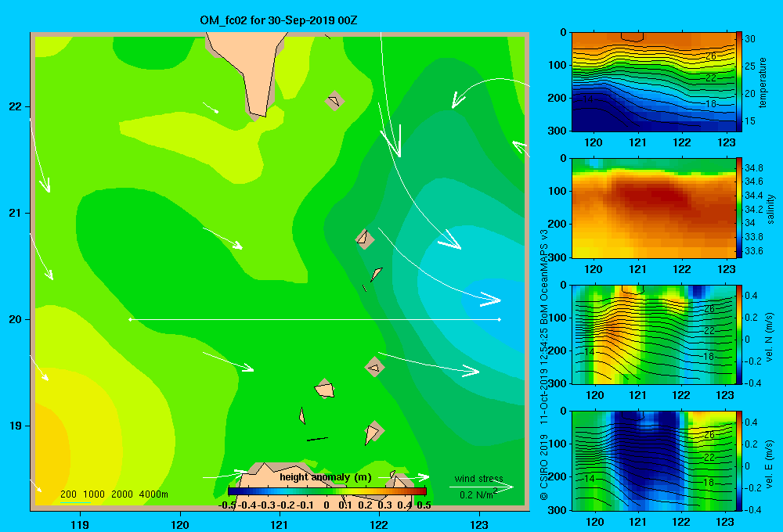This screenshot has height=532, width=783.
Task: Click the vertical 'temperature' axis label
Action: [763, 82]
